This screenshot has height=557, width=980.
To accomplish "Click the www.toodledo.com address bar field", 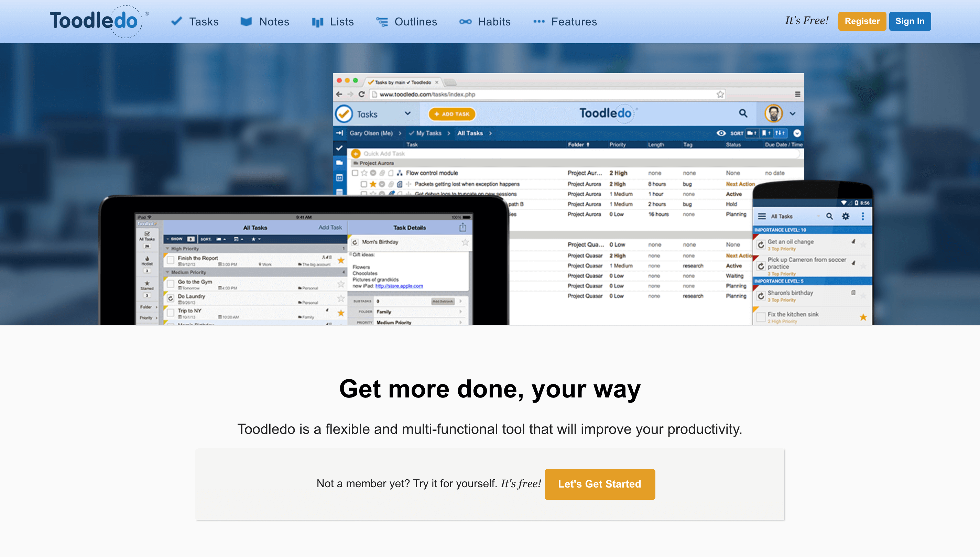I will pos(548,94).
